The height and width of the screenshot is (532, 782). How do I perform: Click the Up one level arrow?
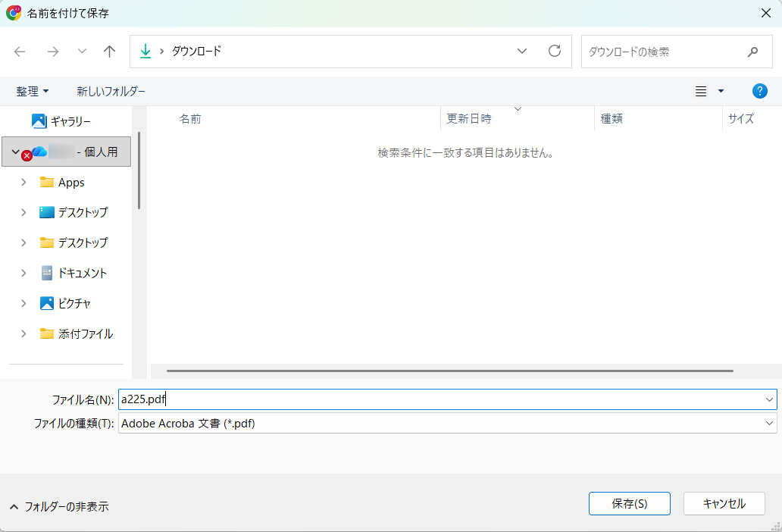[x=110, y=52]
